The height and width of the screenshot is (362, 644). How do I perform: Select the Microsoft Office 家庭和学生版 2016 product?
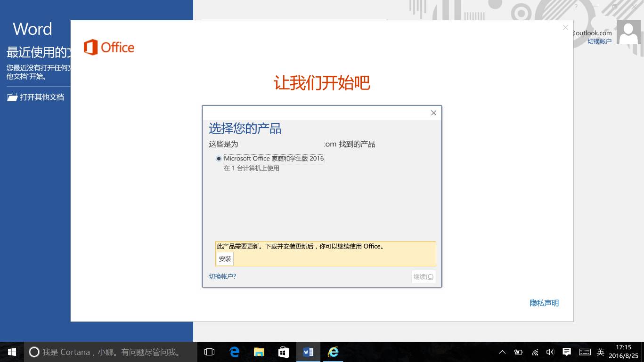click(x=219, y=158)
